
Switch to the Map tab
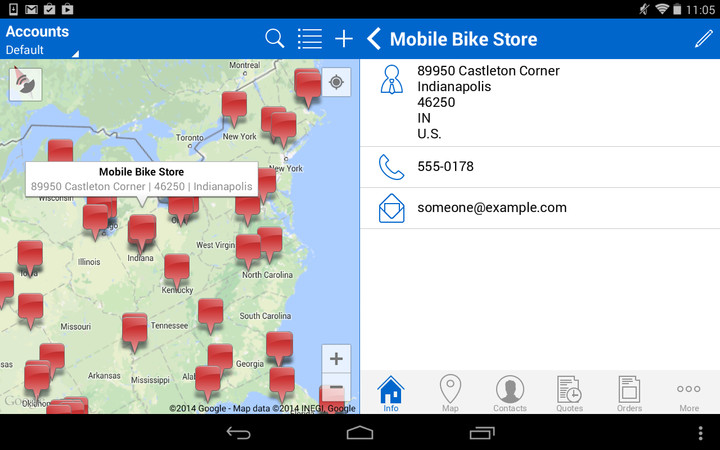[x=450, y=394]
